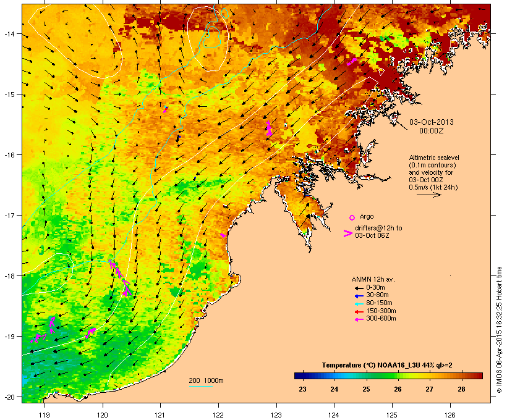The width and height of the screenshot is (507, 420).
Task: Click the 00:00Z time label
Action: pos(432,131)
